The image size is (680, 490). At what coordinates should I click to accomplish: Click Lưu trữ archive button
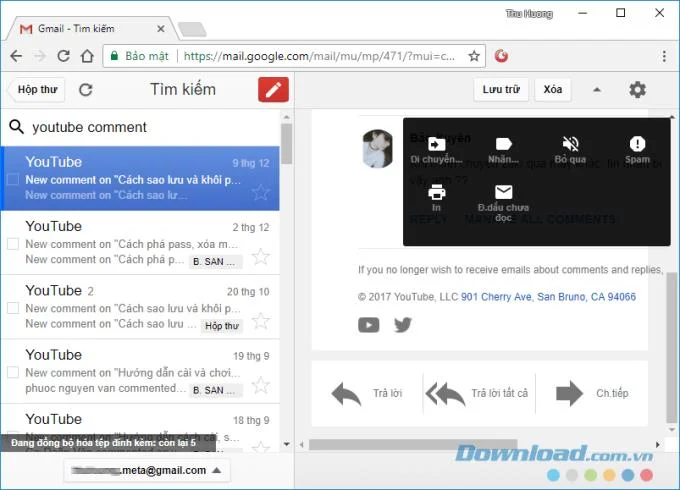501,90
